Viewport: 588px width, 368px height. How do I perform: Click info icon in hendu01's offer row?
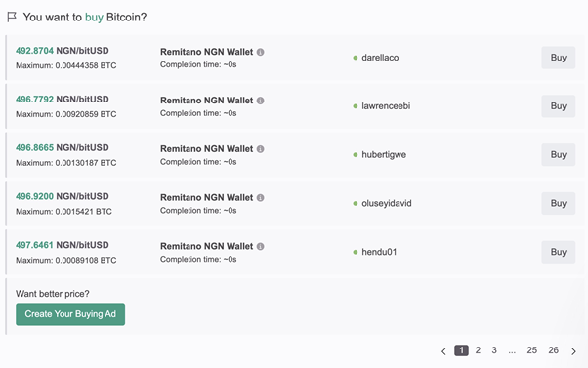click(260, 246)
